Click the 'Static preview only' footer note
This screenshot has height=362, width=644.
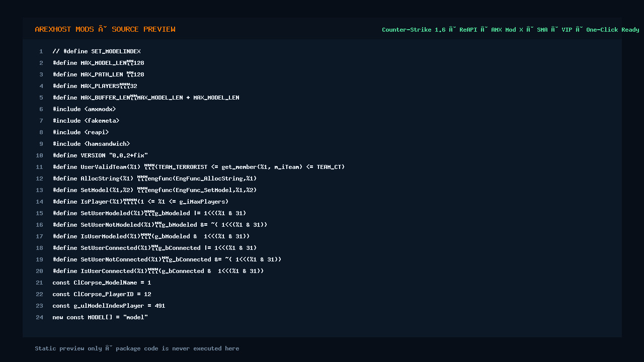coord(137,348)
